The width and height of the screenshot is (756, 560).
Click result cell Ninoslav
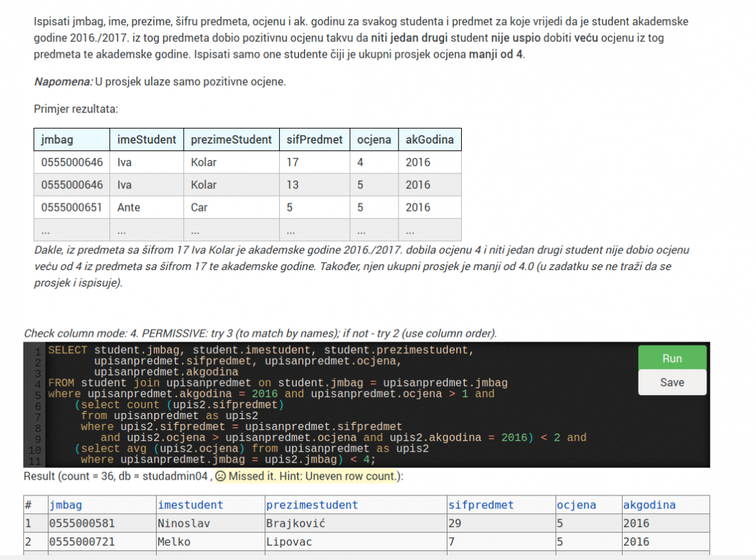tap(210, 523)
